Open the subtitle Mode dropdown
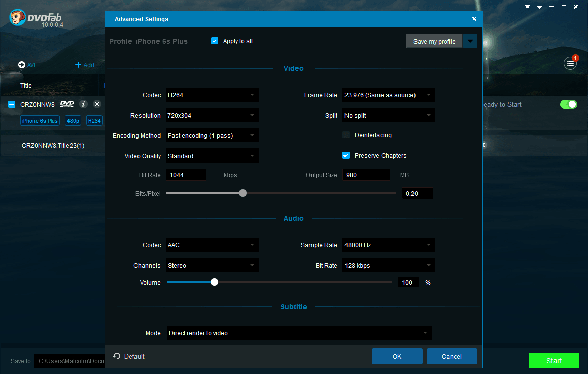Screen dimensions: 588x374 tap(299, 333)
